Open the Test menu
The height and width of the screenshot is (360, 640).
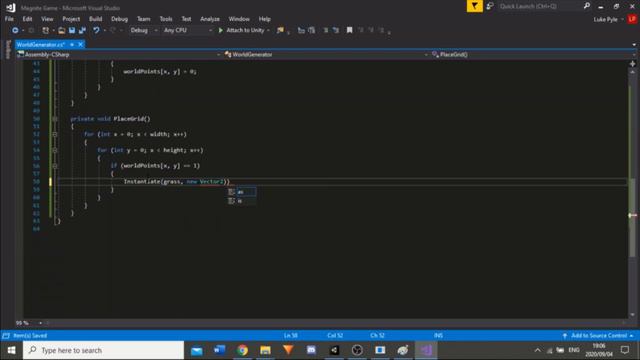pos(186,19)
